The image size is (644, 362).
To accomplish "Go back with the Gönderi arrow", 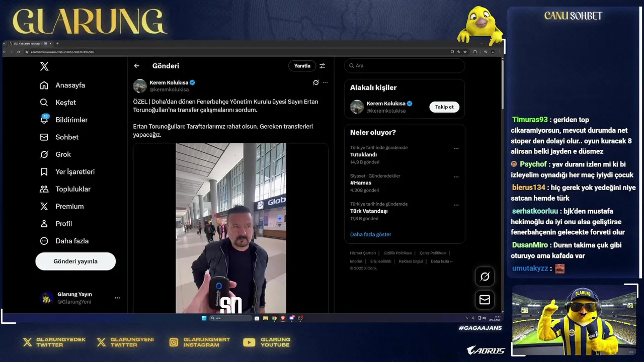I will tap(136, 66).
